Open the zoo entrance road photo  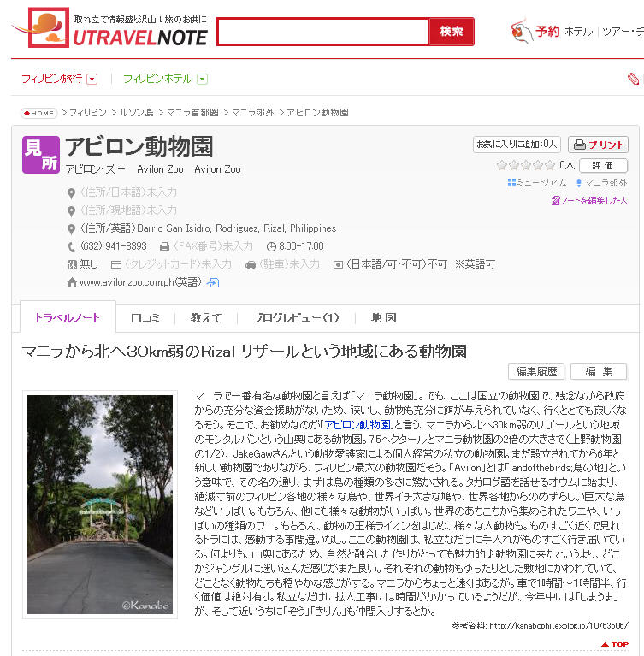(100, 505)
